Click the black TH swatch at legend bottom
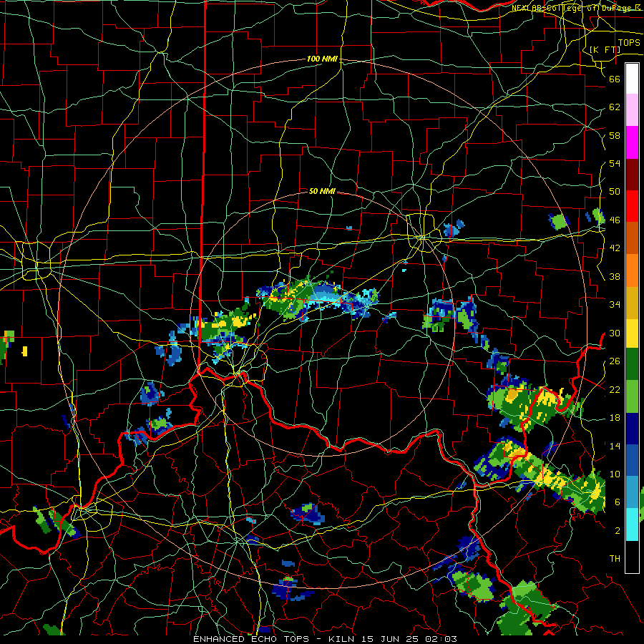The width and height of the screenshot is (644, 644). (632, 557)
